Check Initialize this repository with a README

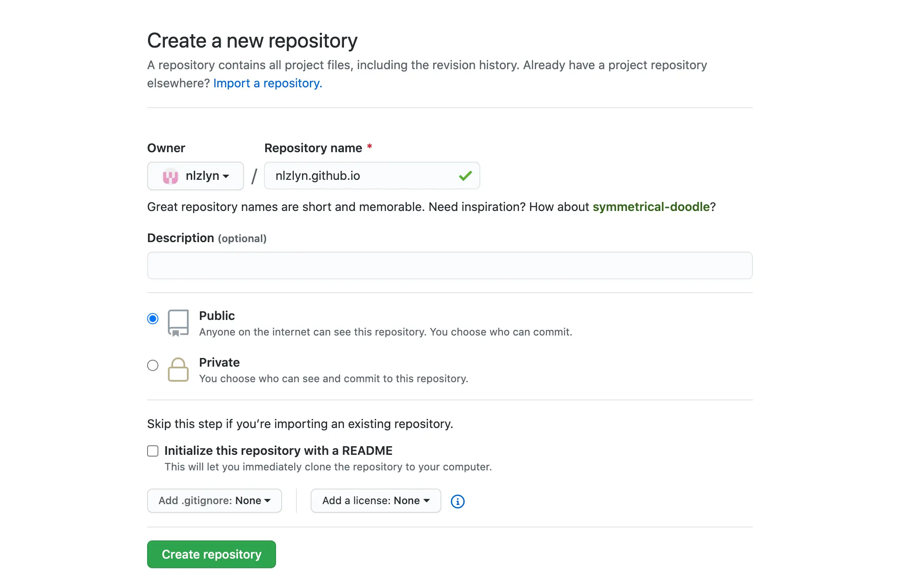153,451
